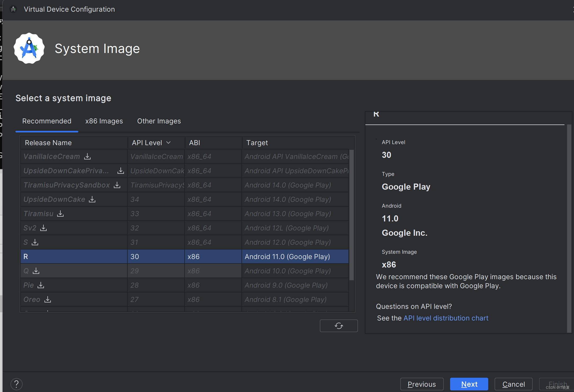574x392 pixels.
Task: Switch to the Other Images tab
Action: pyautogui.click(x=159, y=121)
